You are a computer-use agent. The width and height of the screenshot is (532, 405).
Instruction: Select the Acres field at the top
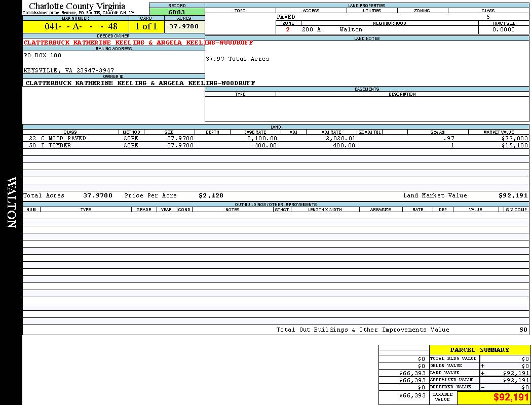[184, 26]
